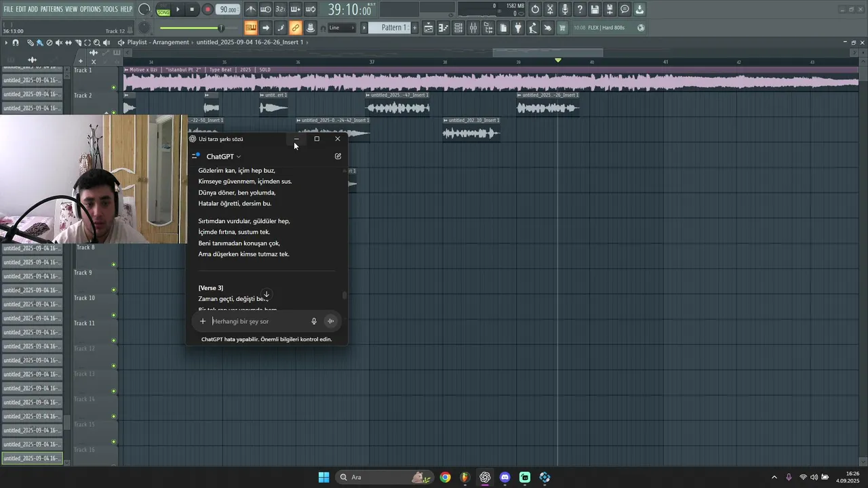Click the ChatGPT message input field
The image size is (868, 488).
pyautogui.click(x=258, y=321)
